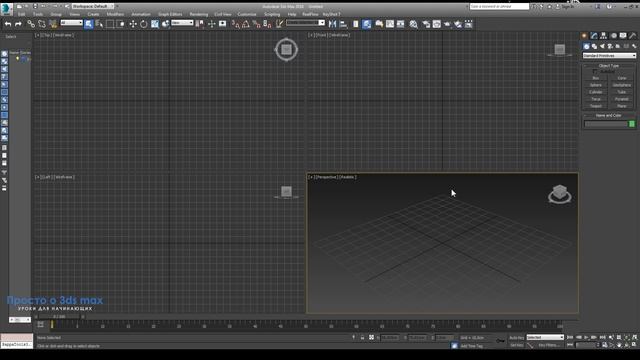640x360 pixels.
Task: Toggle Percent Snap
Action: tap(256, 24)
